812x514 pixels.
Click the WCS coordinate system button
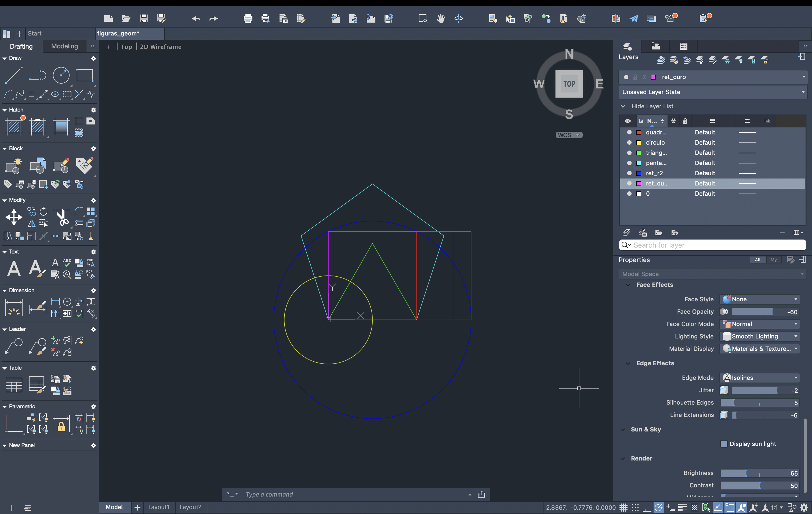tap(568, 135)
